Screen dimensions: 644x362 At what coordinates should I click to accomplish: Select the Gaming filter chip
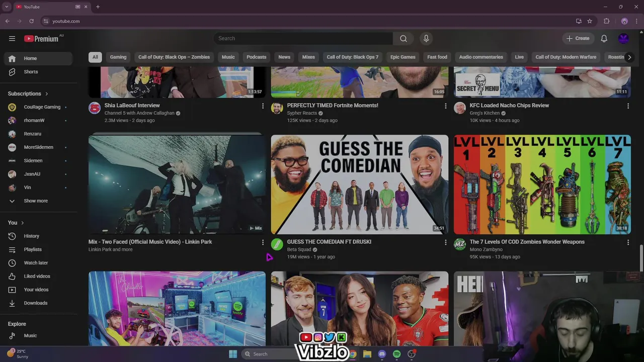pyautogui.click(x=118, y=57)
